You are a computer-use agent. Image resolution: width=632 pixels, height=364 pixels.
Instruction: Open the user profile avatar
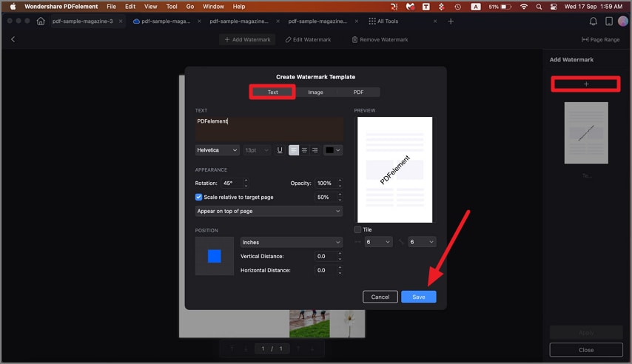click(x=623, y=21)
